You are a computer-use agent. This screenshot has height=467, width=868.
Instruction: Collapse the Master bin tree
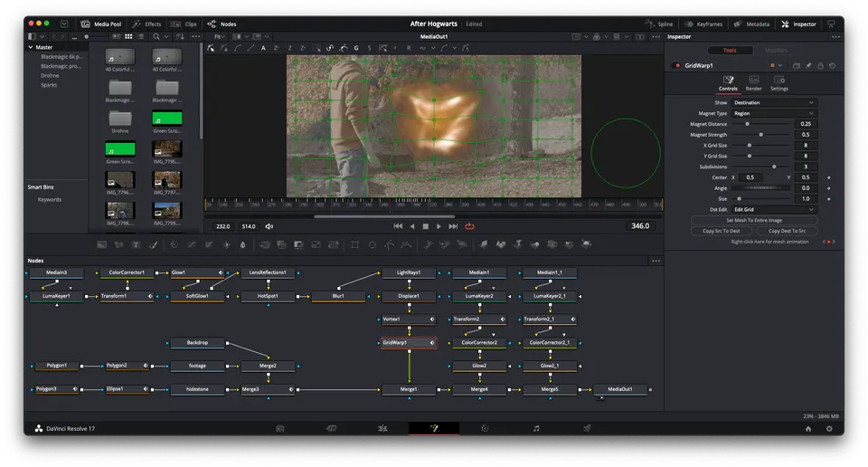(x=31, y=47)
